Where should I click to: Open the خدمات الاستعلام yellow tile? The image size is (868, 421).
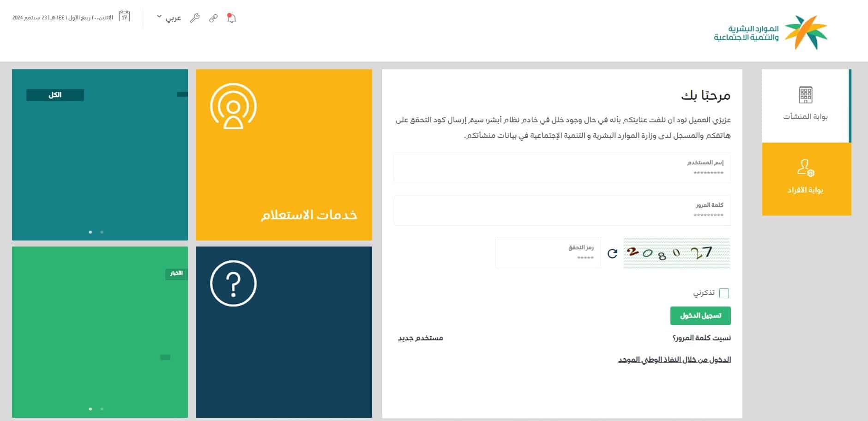coord(284,155)
